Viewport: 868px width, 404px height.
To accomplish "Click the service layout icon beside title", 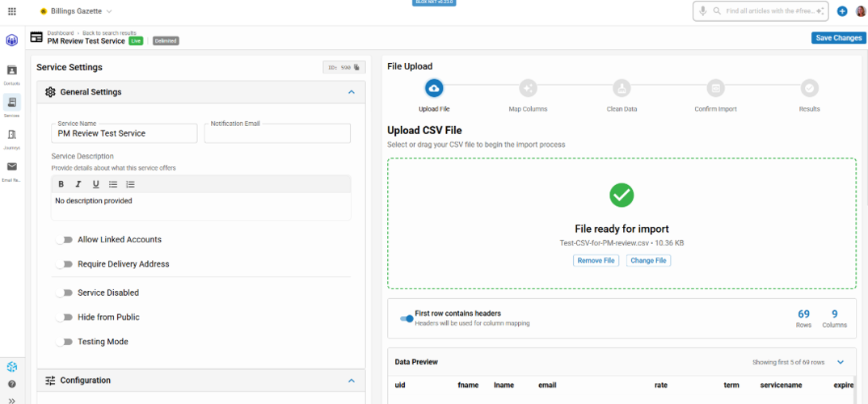I will 36,38.
